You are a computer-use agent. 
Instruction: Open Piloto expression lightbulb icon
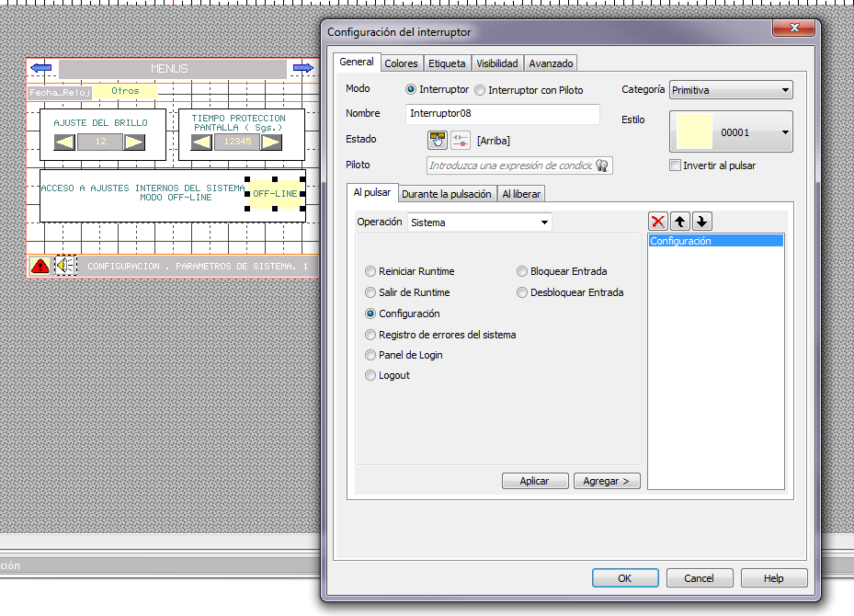[x=602, y=165]
